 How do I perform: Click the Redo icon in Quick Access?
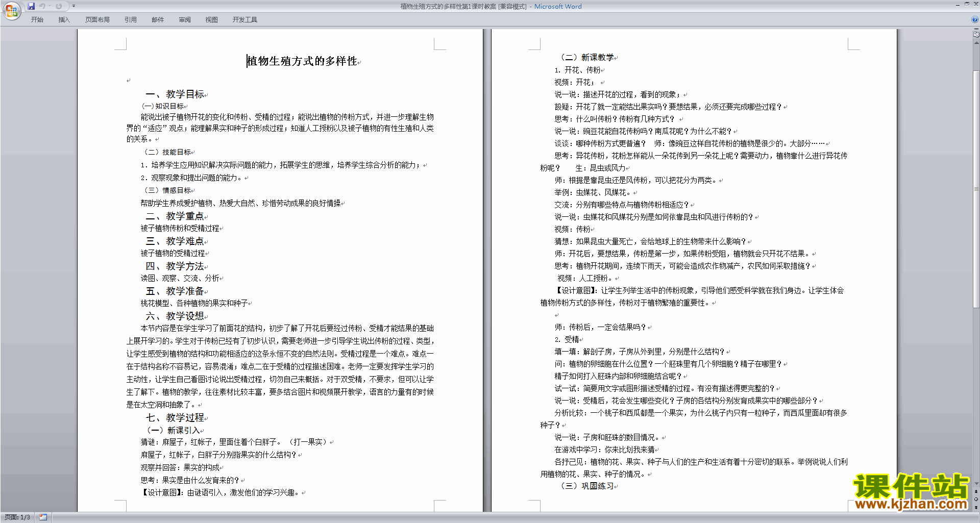click(x=59, y=6)
